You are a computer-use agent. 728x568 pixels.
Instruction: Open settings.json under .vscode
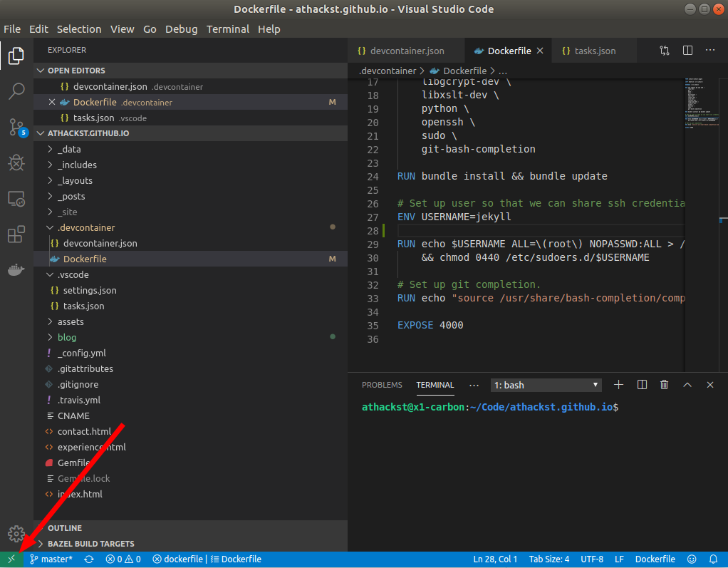(x=190, y=290)
